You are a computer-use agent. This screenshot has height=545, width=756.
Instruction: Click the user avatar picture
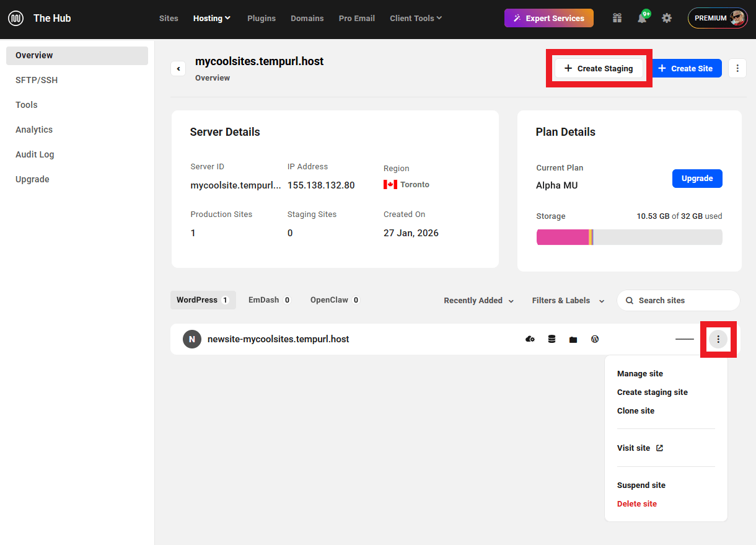pos(738,18)
